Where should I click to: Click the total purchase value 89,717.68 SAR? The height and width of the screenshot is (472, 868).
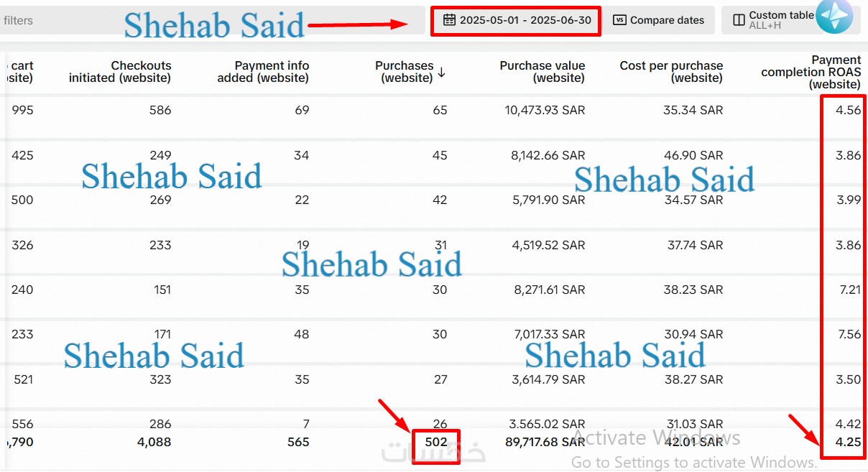click(x=545, y=443)
